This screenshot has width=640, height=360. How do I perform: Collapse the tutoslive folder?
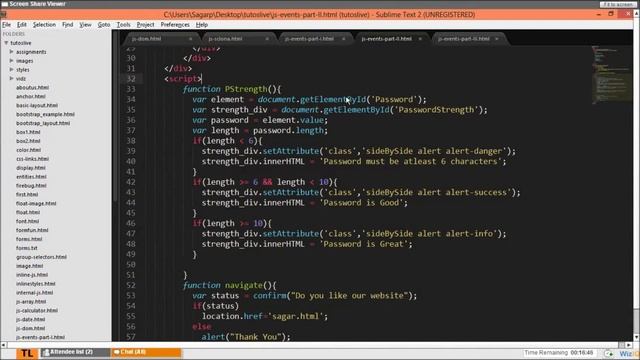6,43
